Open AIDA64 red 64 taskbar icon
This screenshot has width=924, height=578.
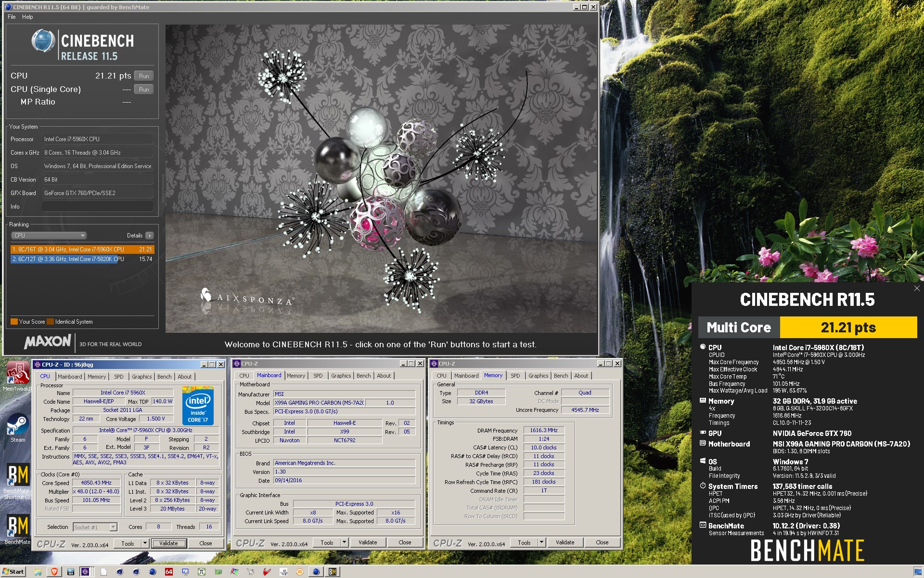click(169, 572)
